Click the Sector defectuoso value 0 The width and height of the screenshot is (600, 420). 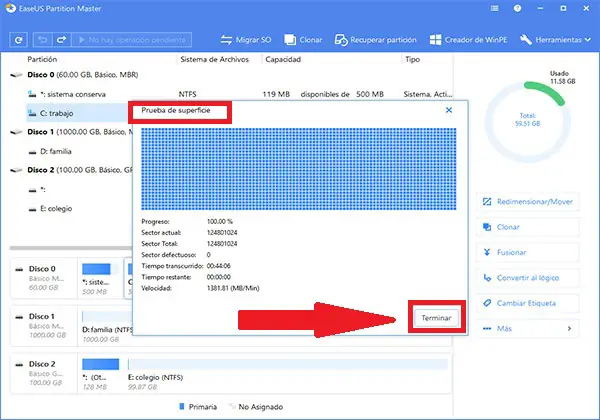(209, 255)
